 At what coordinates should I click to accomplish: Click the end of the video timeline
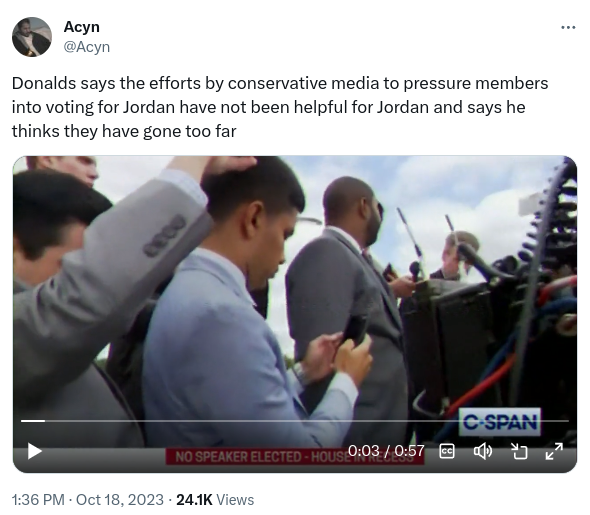567,421
